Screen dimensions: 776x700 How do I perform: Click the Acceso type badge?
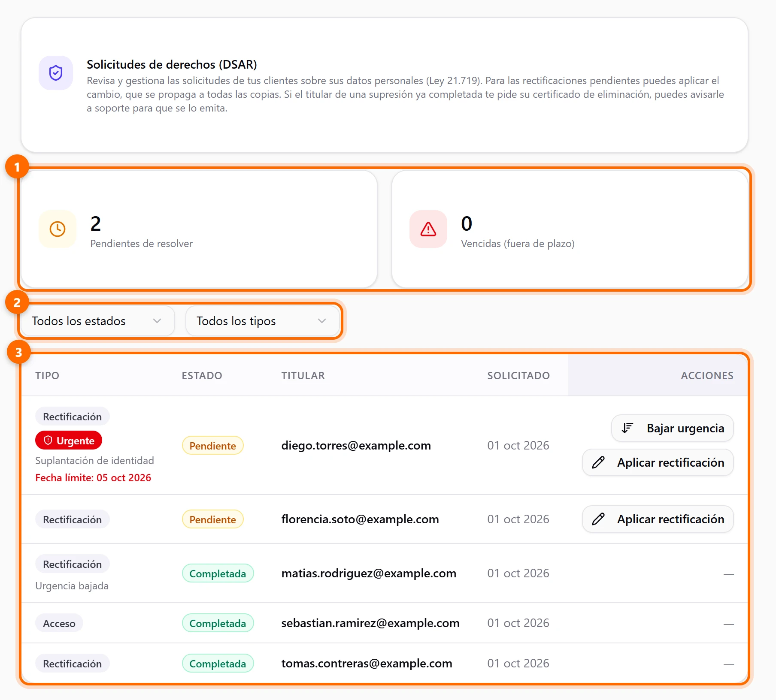(59, 623)
